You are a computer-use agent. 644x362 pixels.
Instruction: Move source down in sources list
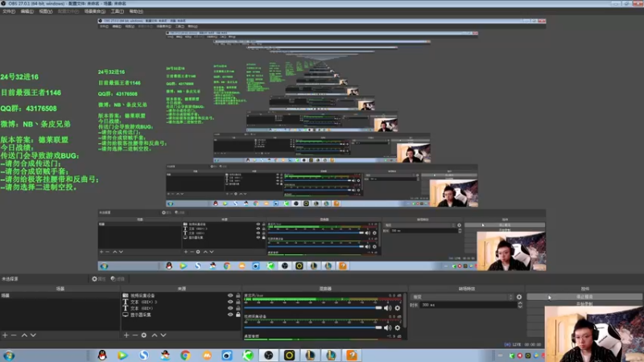[x=163, y=335]
